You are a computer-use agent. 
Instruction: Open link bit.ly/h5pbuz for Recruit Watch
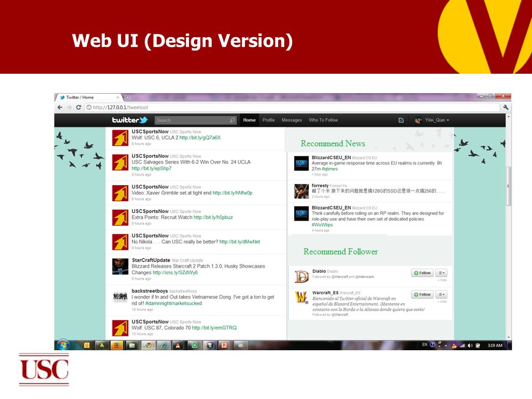(x=213, y=217)
